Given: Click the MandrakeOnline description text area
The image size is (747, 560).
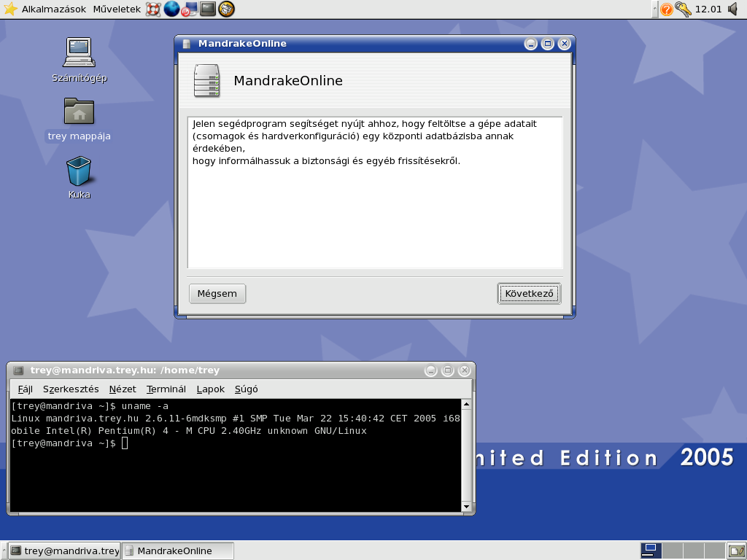Looking at the screenshot, I should (x=375, y=192).
